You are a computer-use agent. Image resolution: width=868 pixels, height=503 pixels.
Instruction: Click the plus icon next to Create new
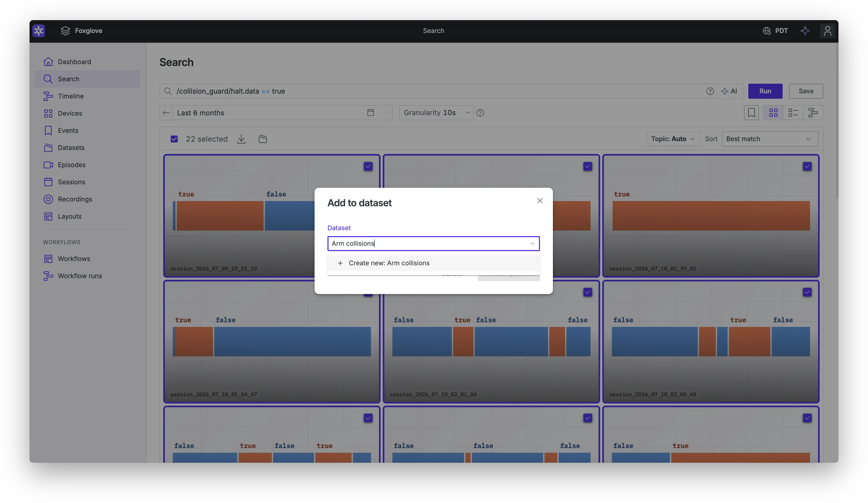(340, 263)
